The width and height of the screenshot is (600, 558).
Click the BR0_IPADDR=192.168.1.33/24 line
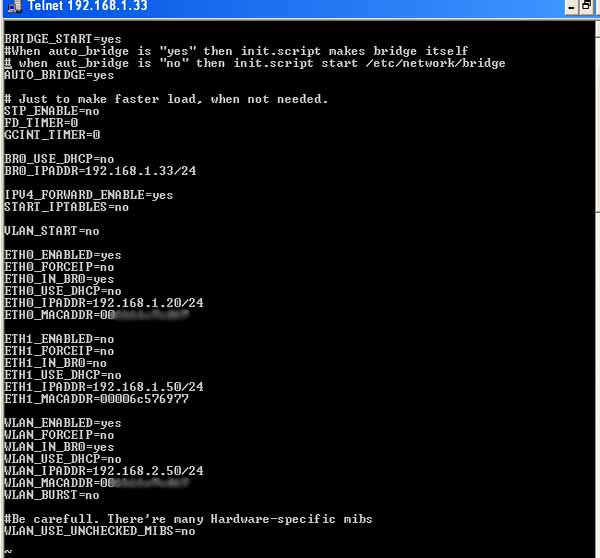[x=100, y=171]
